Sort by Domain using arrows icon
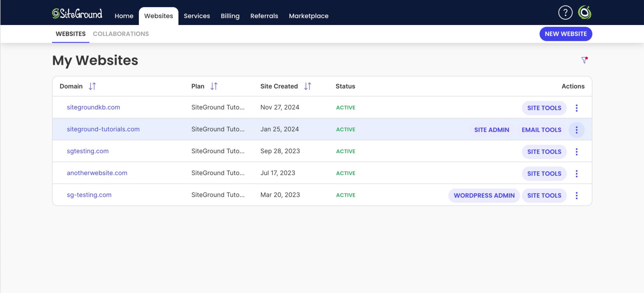The height and width of the screenshot is (293, 644). click(x=92, y=86)
